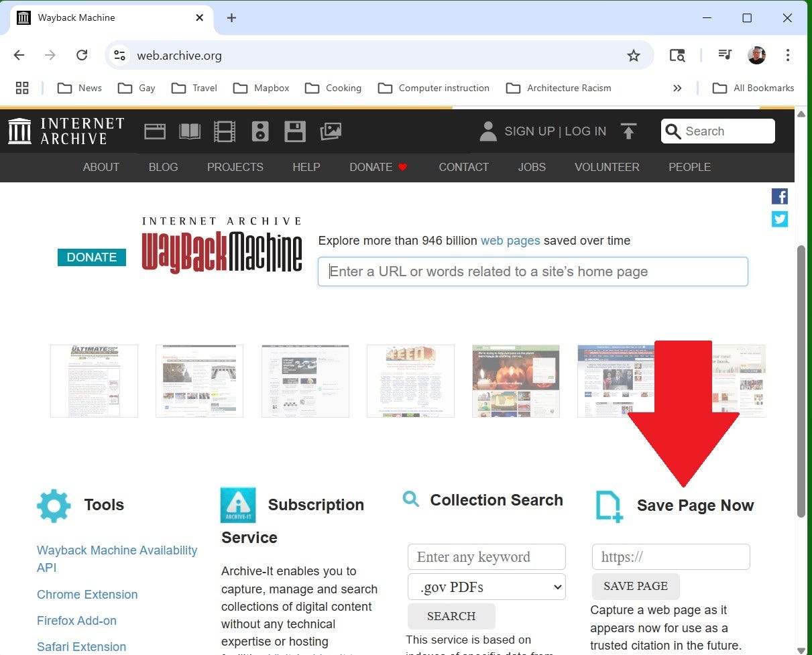Click the user avatar icon beside SIGN UP
812x655 pixels.
pyautogui.click(x=488, y=131)
